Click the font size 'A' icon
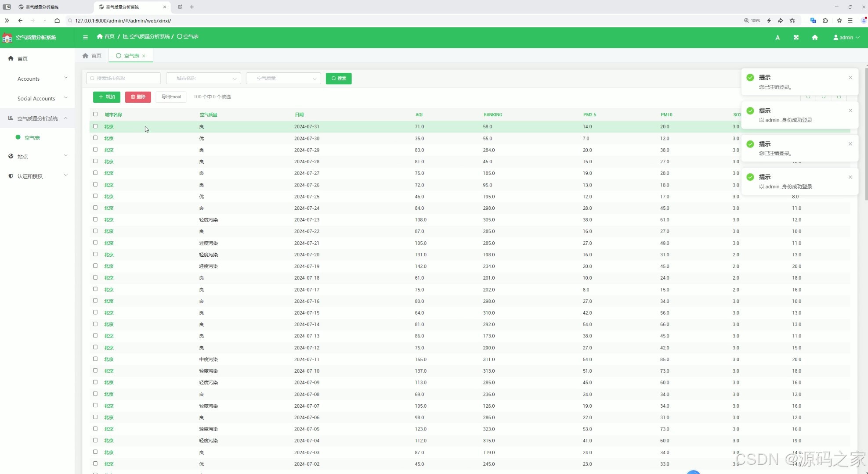The width and height of the screenshot is (868, 474). 778,38
